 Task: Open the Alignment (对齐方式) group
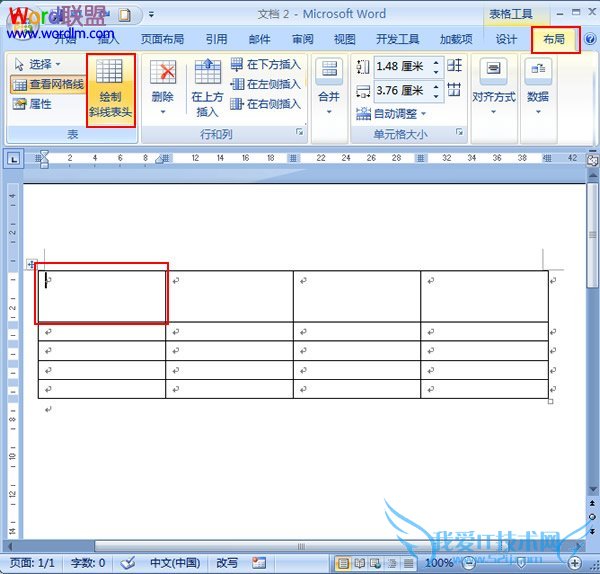coord(494,87)
